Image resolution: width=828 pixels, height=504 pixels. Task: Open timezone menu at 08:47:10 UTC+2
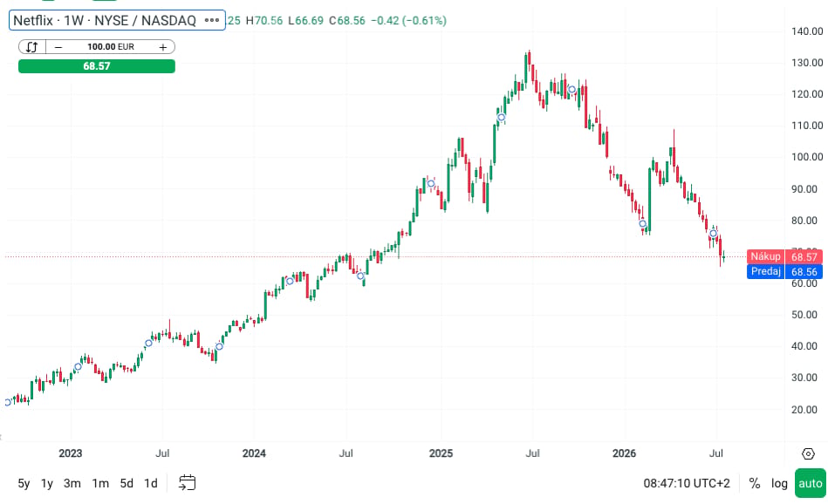[x=687, y=483]
